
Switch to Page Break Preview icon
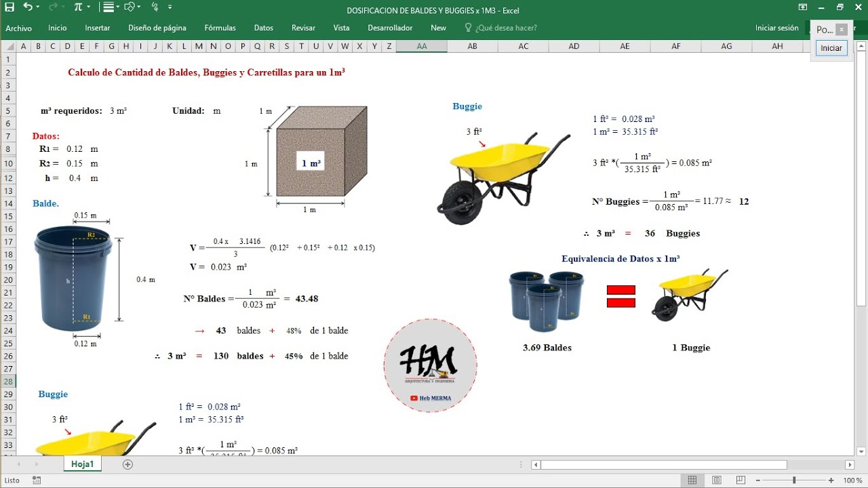[741, 481]
